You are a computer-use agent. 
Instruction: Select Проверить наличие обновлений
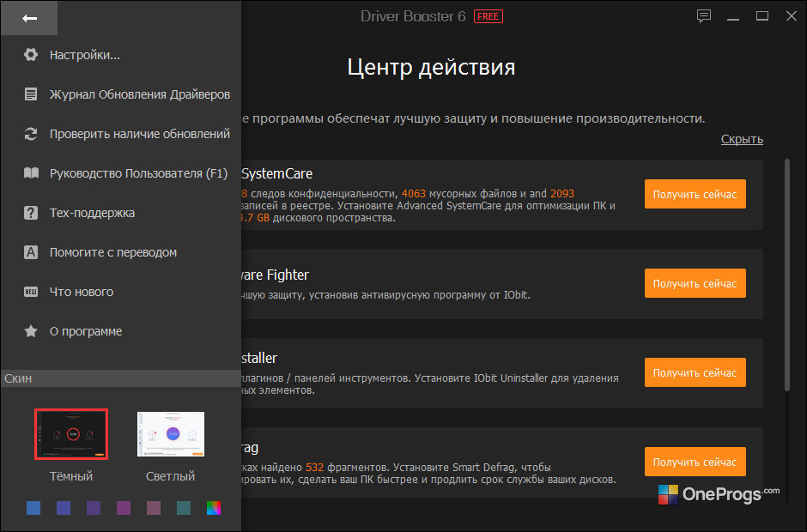click(139, 134)
